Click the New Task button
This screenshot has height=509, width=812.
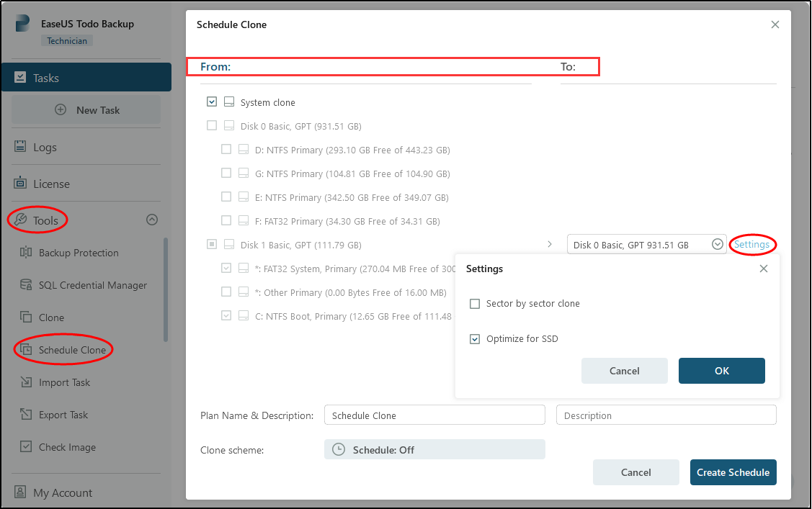[86, 109]
